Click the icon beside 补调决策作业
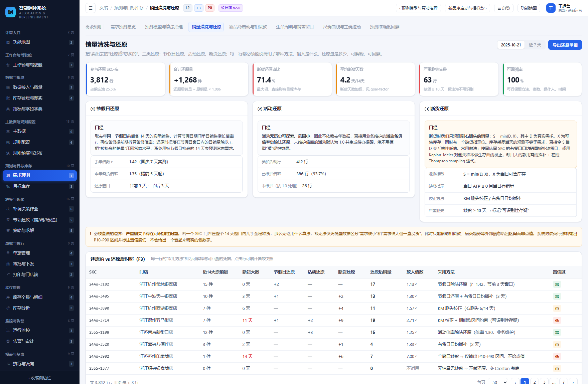Screen dimensions: 588x384 [8, 209]
